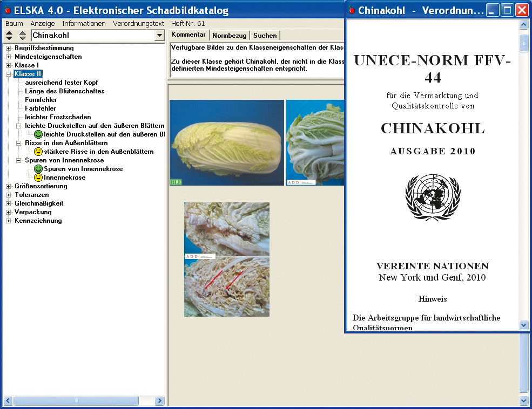Viewport: 532px width, 409px height.
Task: Open the Heft Nr. 61 menu
Action: click(188, 23)
